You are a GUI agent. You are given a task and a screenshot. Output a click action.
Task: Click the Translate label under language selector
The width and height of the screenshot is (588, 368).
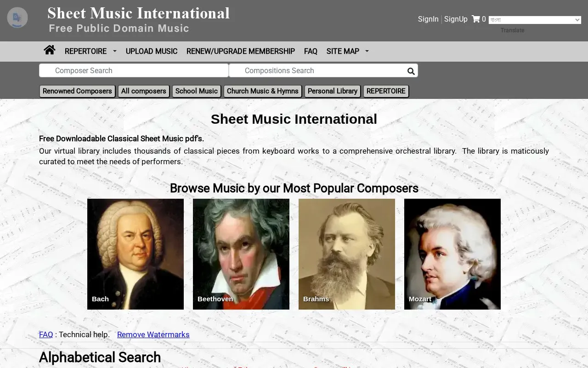pos(512,30)
